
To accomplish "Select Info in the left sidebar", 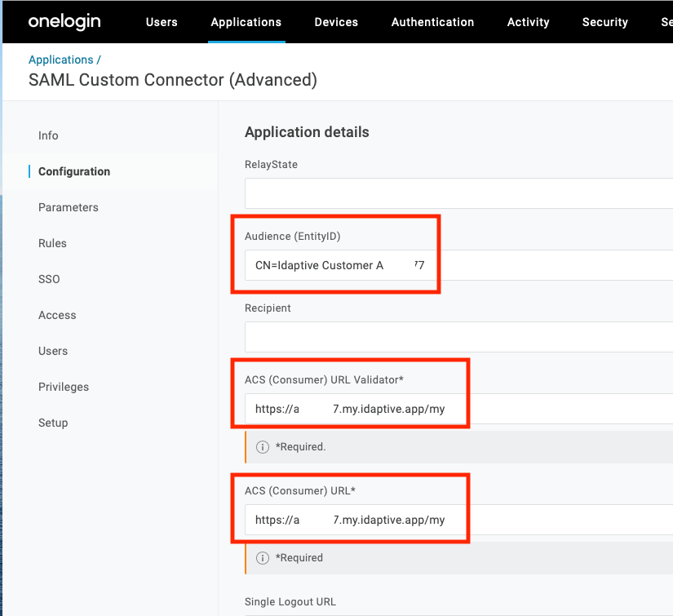I will pos(47,135).
